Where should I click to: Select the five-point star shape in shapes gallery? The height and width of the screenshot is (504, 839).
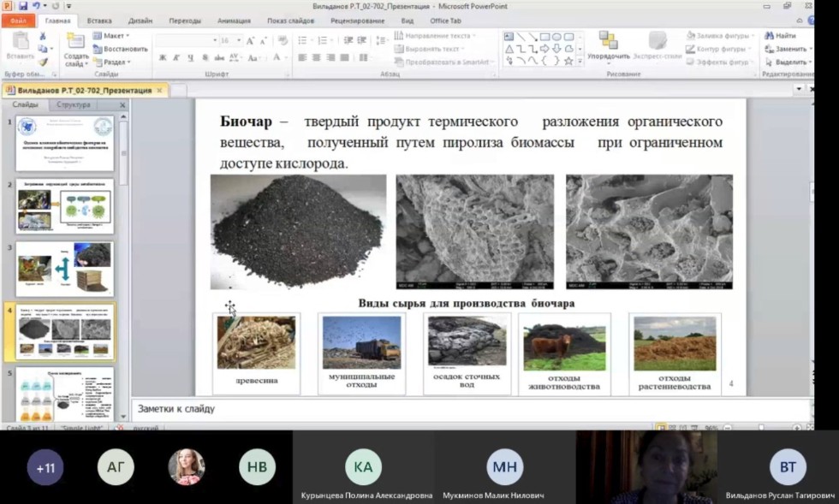click(568, 62)
